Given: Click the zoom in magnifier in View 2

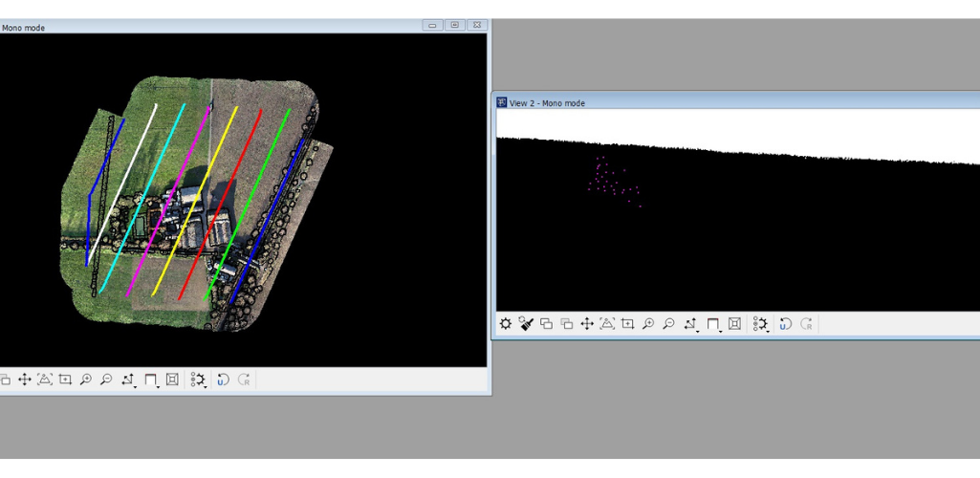Looking at the screenshot, I should pyautogui.click(x=648, y=324).
